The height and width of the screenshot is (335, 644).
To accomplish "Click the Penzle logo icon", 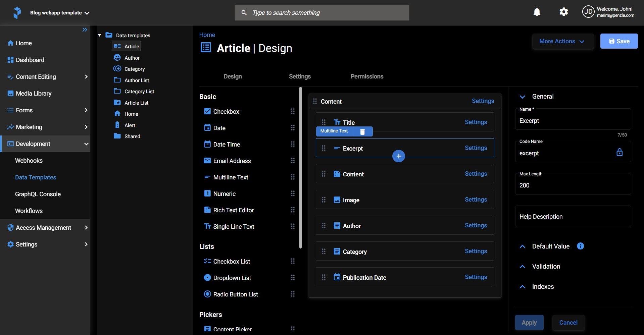I will tap(17, 13).
